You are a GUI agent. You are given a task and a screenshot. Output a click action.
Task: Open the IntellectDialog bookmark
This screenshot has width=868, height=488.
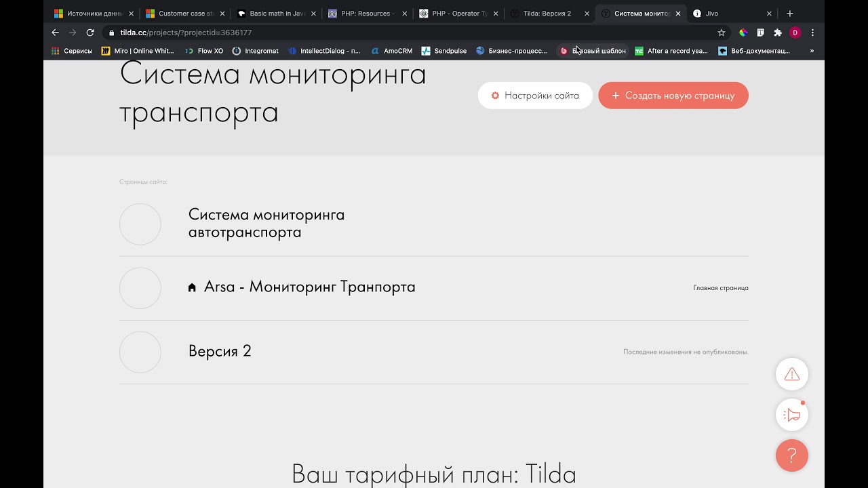click(x=324, y=51)
